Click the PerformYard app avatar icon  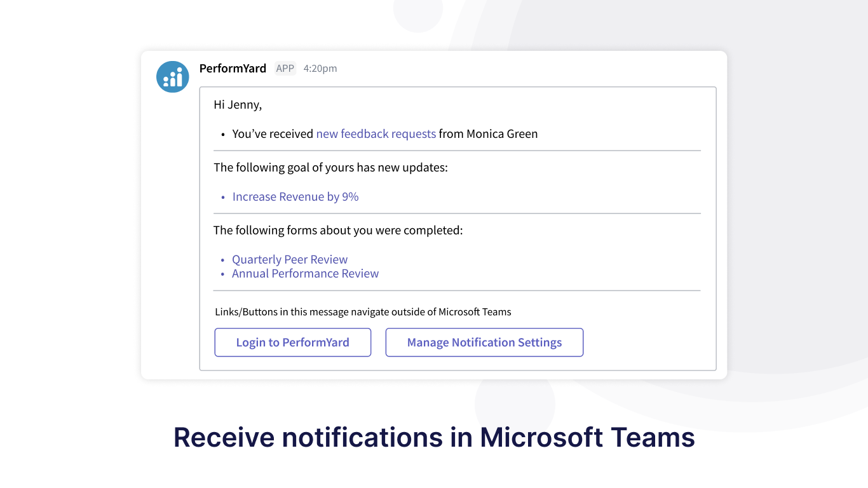173,77
